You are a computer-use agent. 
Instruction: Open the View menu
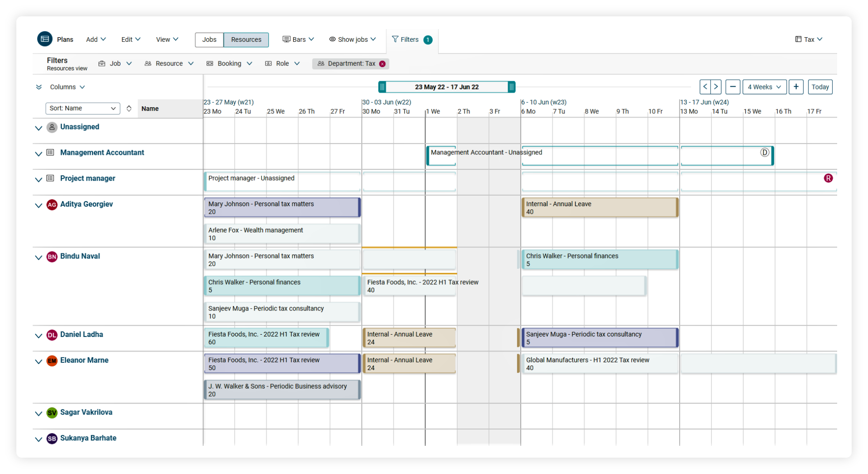pos(166,39)
